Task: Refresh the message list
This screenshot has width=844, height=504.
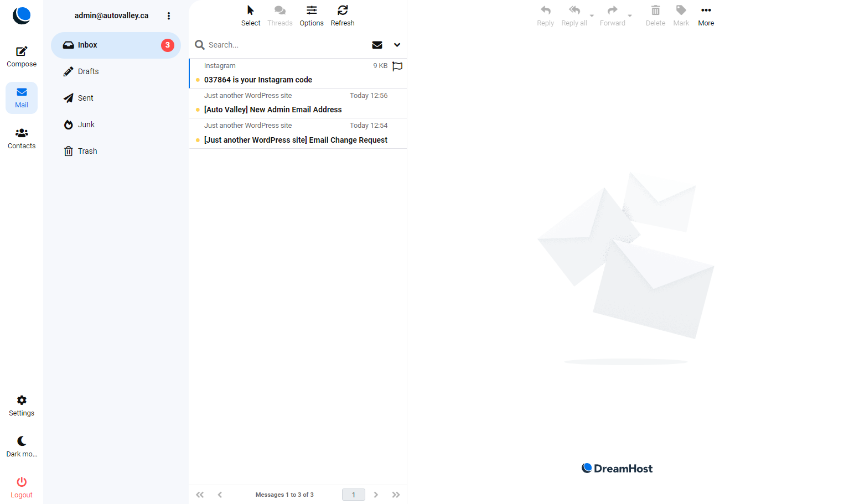Action: (x=343, y=16)
